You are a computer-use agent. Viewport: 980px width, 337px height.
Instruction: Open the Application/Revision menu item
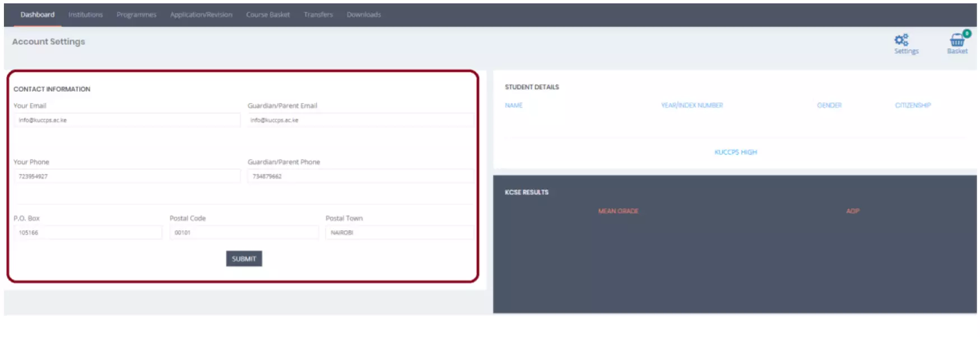pos(201,15)
